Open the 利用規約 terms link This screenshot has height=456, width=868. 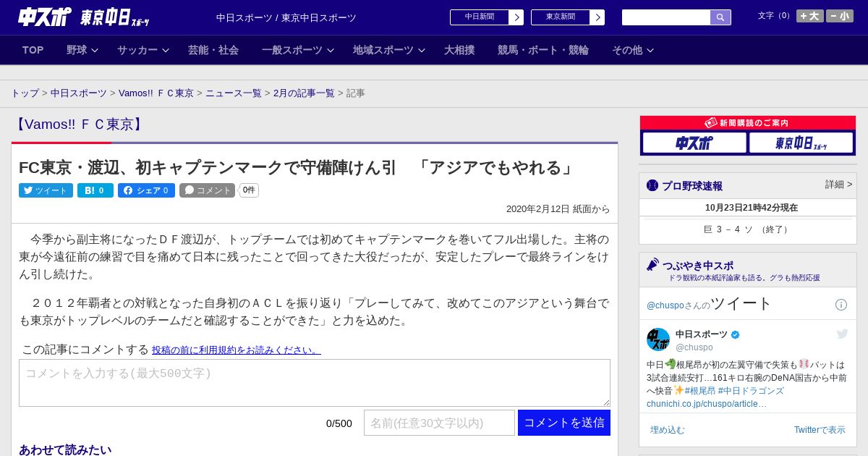pos(237,350)
